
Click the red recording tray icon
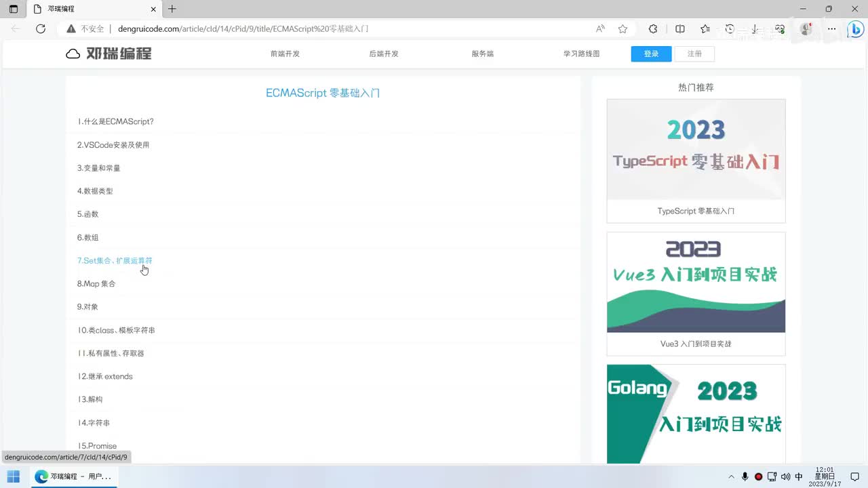tap(758, 476)
